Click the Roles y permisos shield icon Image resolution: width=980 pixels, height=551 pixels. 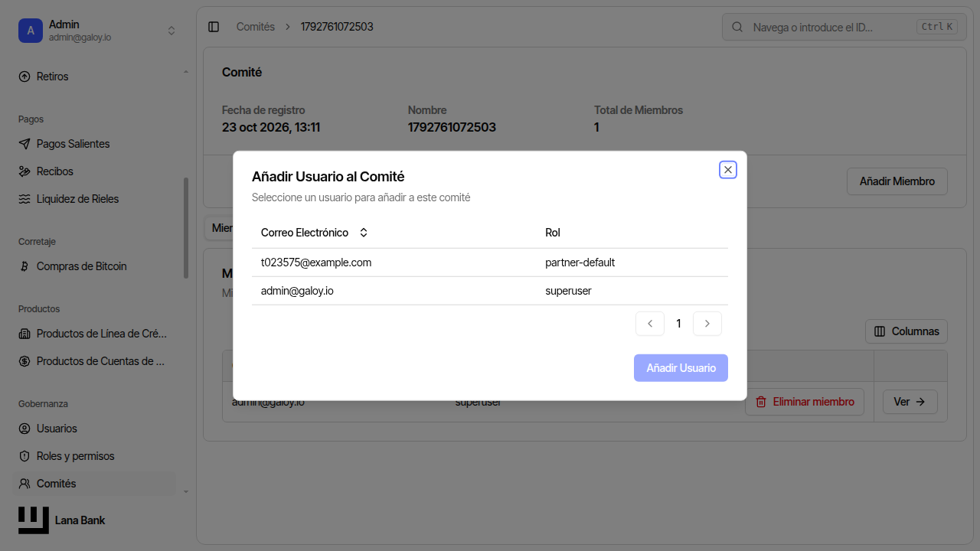24,456
